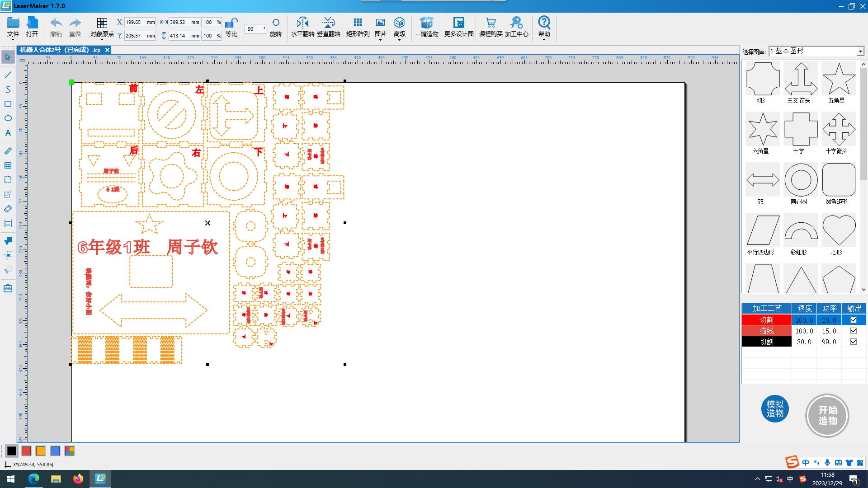Select the arrow selection tool

[8, 57]
